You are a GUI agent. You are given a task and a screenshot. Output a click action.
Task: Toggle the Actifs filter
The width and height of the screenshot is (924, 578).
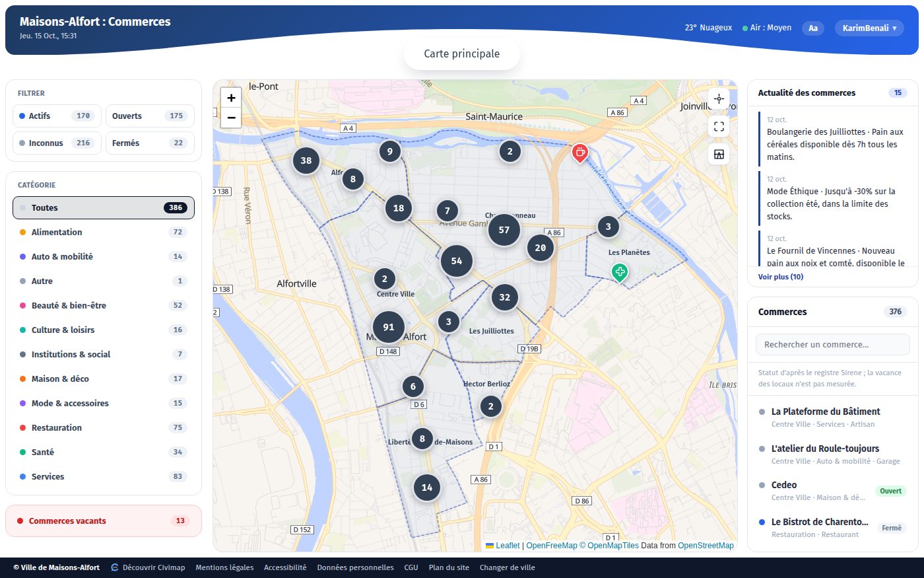tap(57, 116)
